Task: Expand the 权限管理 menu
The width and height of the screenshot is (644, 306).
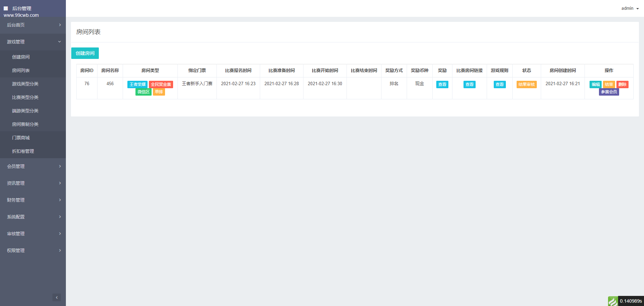Action: 33,250
